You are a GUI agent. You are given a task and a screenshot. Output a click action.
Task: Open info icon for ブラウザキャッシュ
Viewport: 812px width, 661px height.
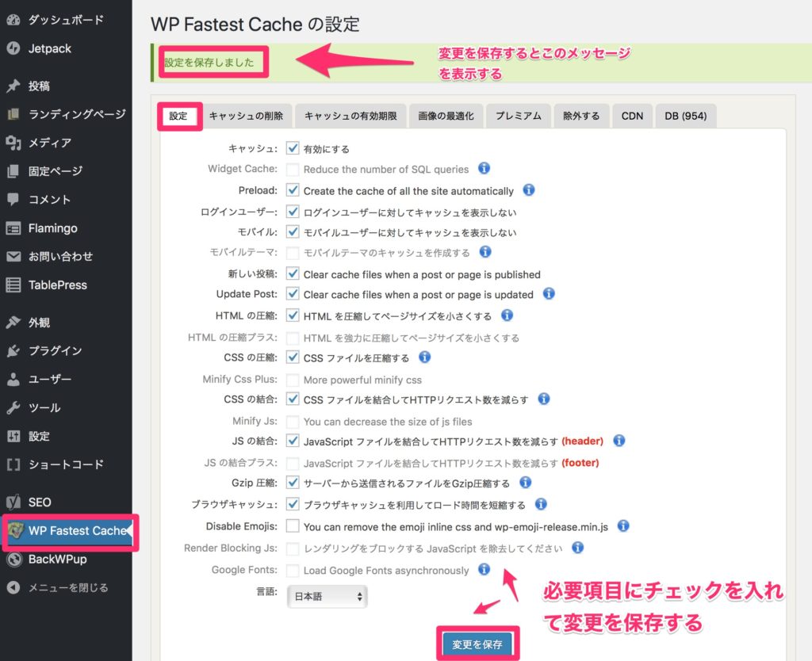pos(541,504)
